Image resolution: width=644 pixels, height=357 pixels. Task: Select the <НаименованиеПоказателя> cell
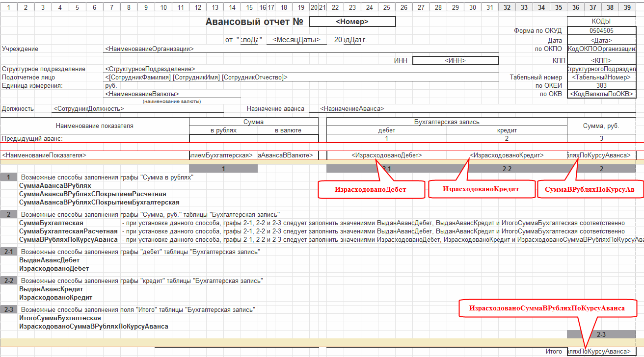(95, 155)
